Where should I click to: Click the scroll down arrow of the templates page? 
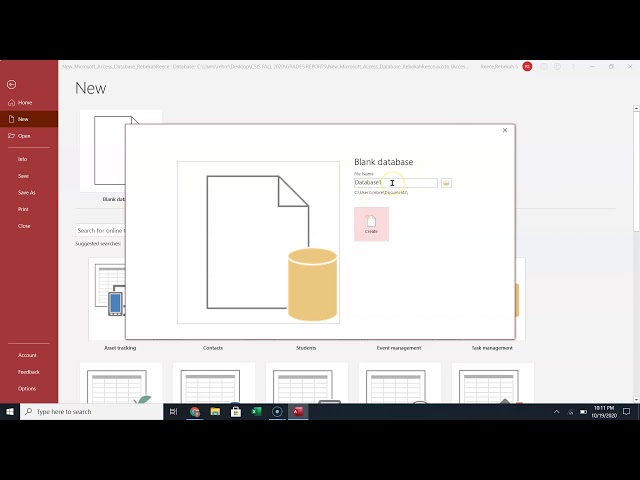[636, 400]
